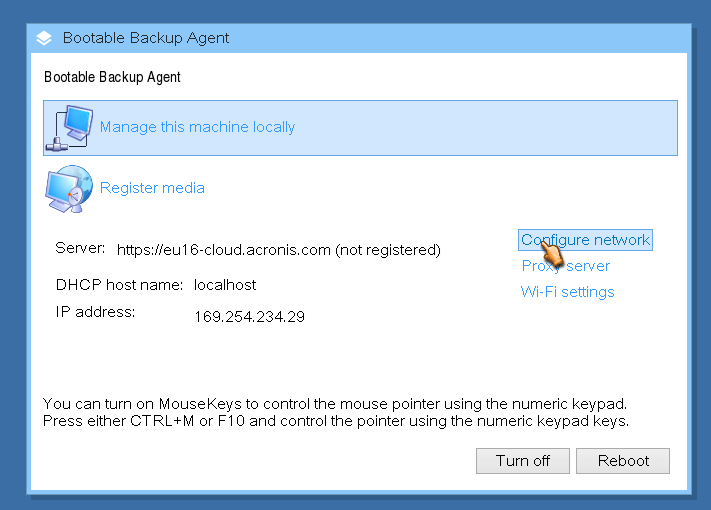Viewport: 711px width, 510px height.
Task: Click the networked computer icon
Action: pos(69,128)
